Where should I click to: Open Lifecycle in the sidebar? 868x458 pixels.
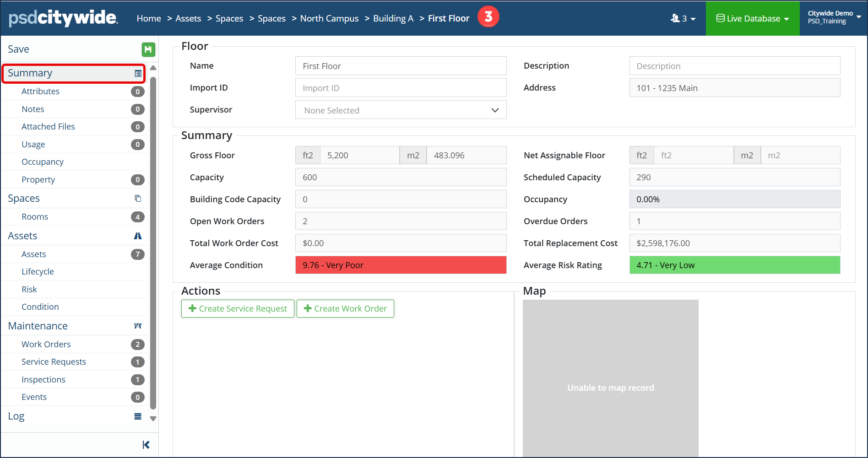coord(38,272)
